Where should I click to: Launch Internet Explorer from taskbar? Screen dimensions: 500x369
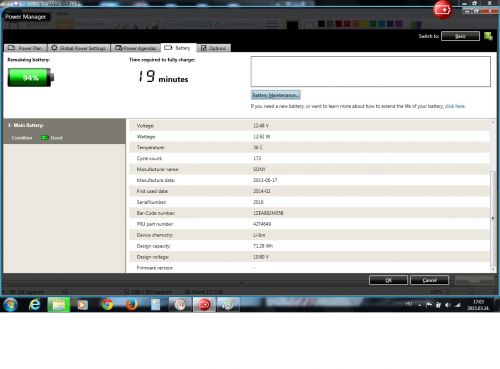tap(35, 305)
